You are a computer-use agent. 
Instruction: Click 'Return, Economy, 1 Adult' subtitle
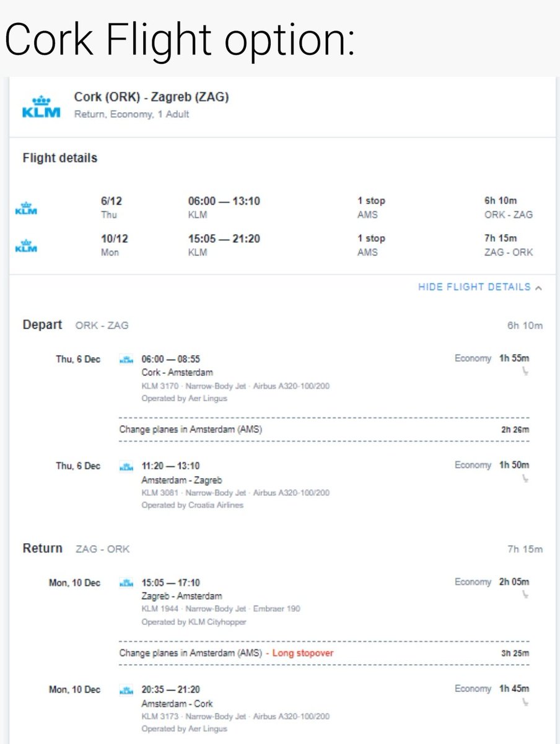[x=131, y=114]
